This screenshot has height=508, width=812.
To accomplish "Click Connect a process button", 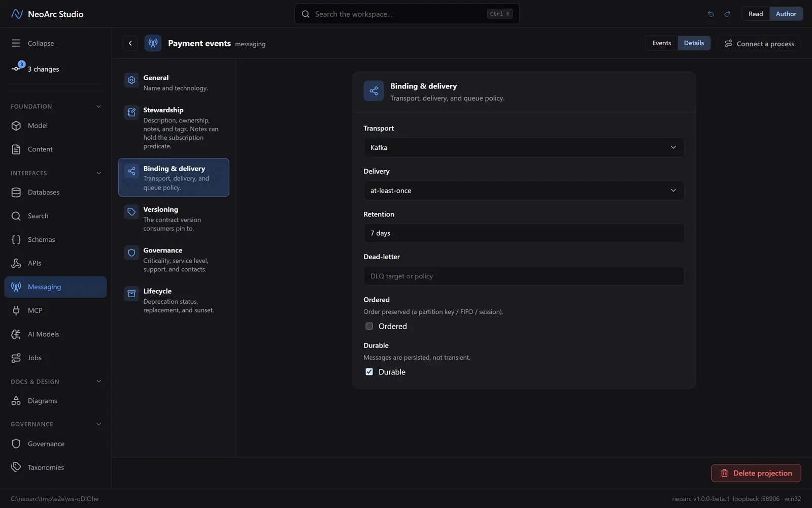I will tap(759, 43).
